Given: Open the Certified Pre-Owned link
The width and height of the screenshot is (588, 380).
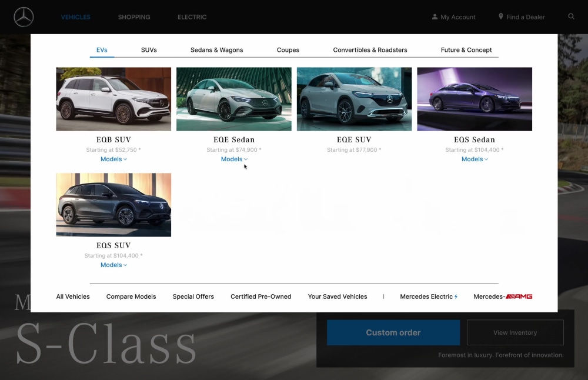Looking at the screenshot, I should pos(261,296).
